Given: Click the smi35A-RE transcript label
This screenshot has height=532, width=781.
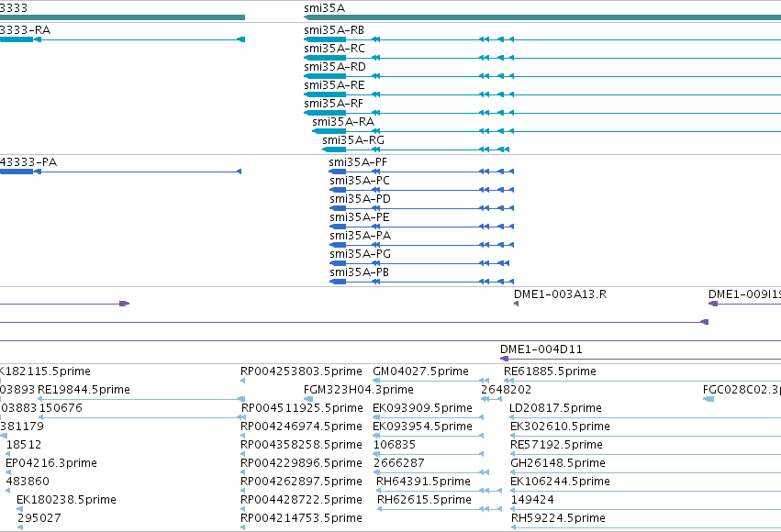Looking at the screenshot, I should pyautogui.click(x=334, y=85).
